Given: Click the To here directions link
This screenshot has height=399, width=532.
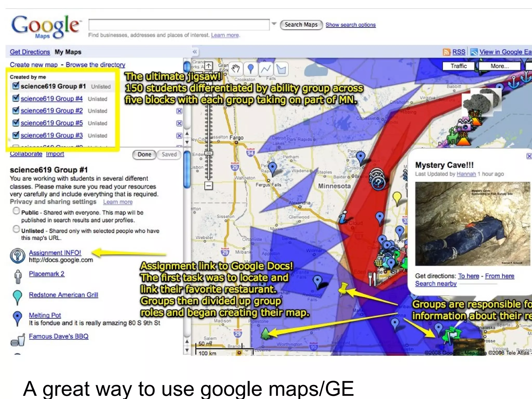Looking at the screenshot, I should point(468,276).
